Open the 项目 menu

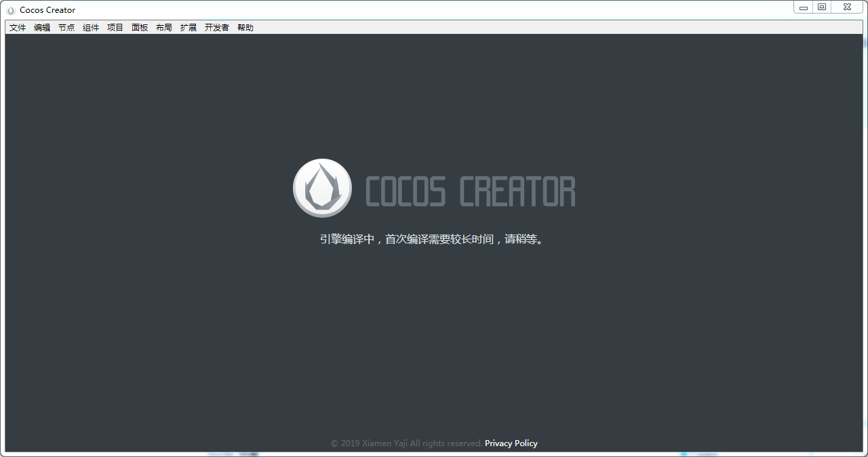pyautogui.click(x=115, y=28)
